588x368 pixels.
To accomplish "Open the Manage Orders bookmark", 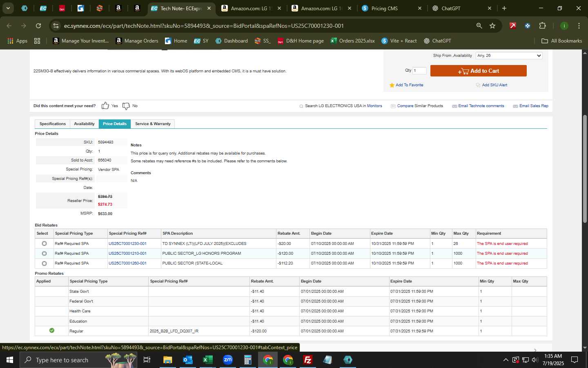I will pyautogui.click(x=137, y=41).
